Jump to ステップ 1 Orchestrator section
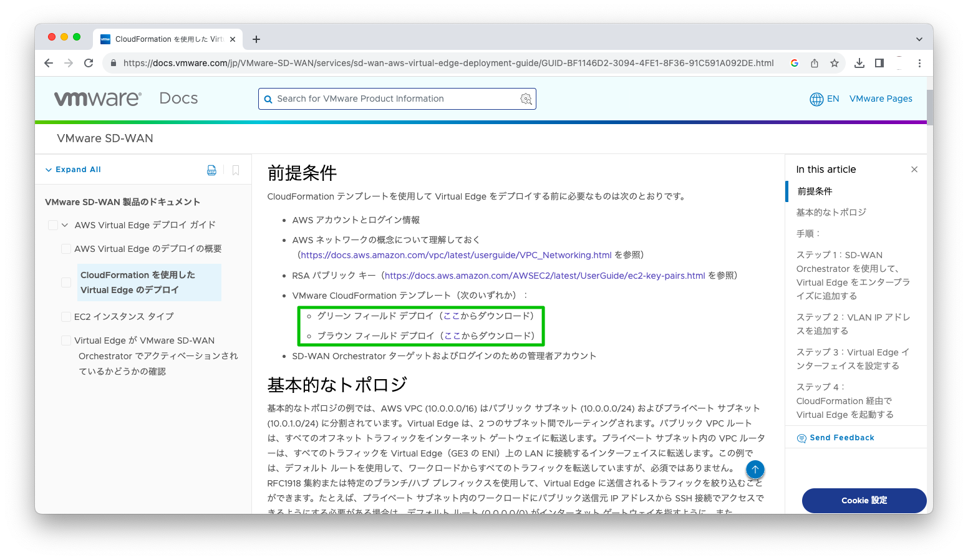Viewport: 968px width, 560px height. click(853, 276)
